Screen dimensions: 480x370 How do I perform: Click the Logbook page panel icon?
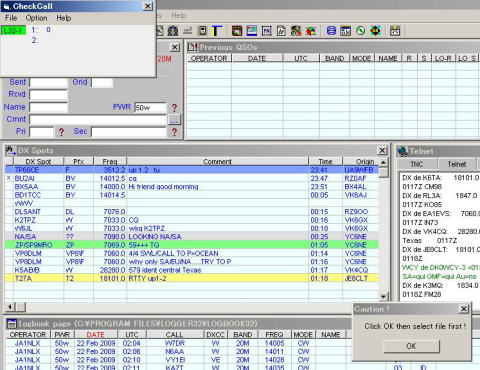(12, 324)
